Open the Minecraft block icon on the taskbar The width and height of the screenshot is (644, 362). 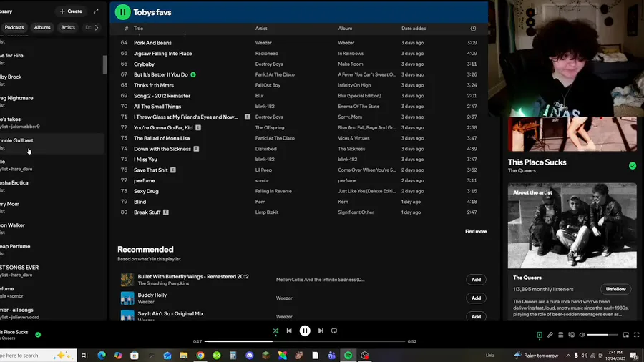pos(265,356)
